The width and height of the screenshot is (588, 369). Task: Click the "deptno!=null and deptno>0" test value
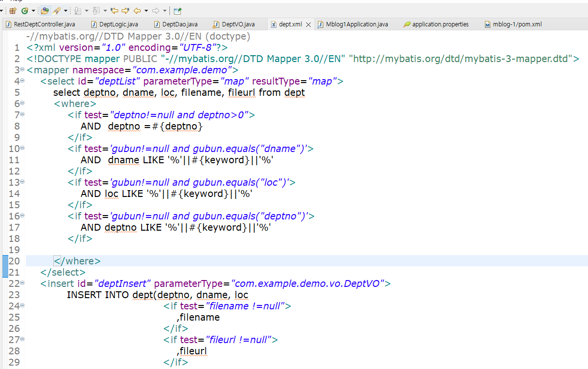pyautogui.click(x=180, y=115)
